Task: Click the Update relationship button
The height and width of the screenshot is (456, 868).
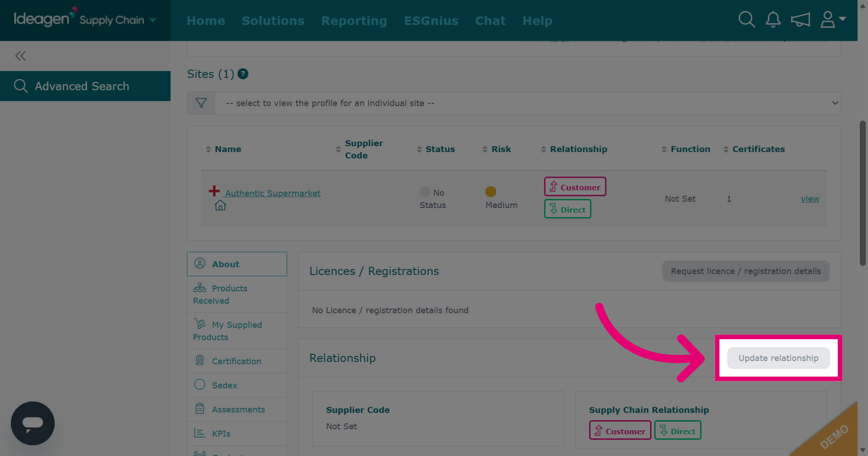Action: [778, 358]
